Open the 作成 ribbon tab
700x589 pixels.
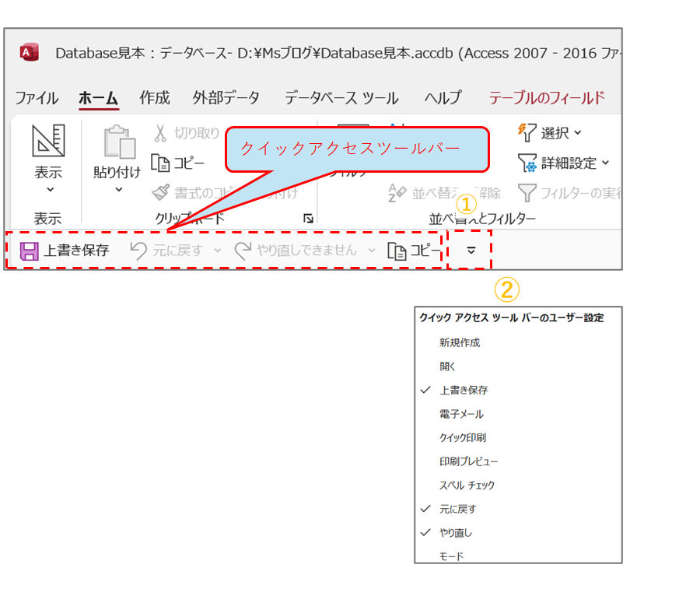pyautogui.click(x=154, y=98)
